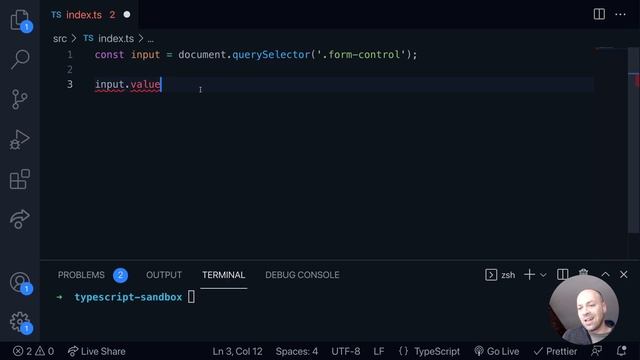Open the Explorer view in activity bar
Viewport: 640px width, 360px height.
click(x=20, y=20)
